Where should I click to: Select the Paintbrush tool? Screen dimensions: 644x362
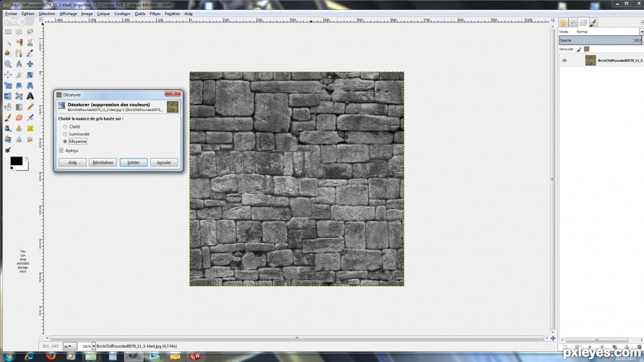click(8, 118)
